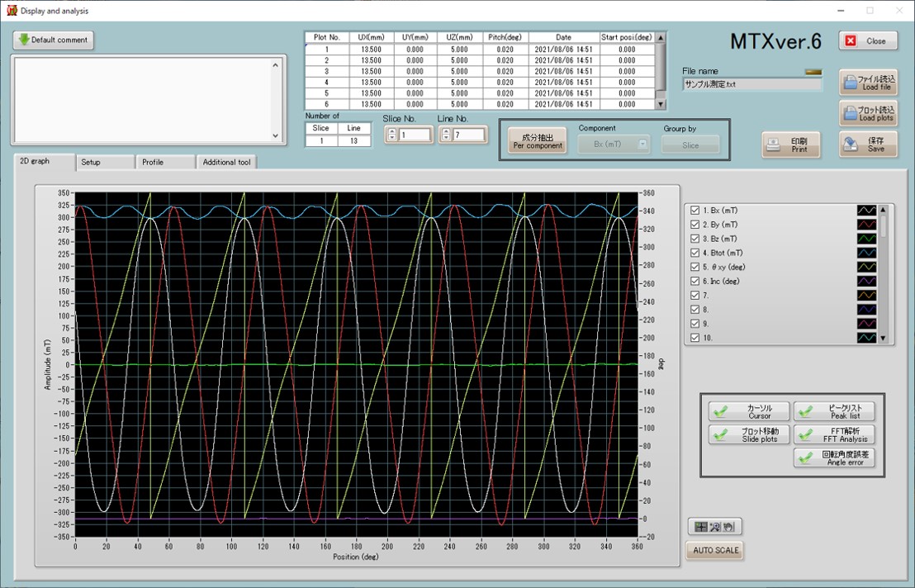Screen dimensions: 915x588
Task: Click the printer icon on Print
Action: click(773, 144)
